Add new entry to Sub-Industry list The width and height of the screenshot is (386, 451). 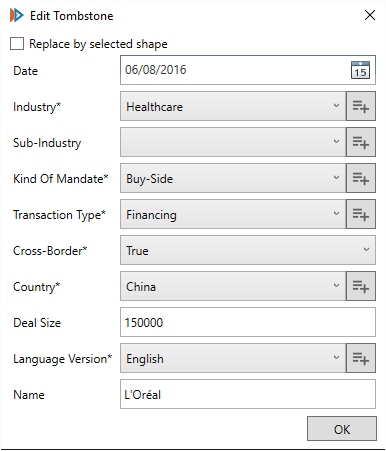click(x=361, y=142)
